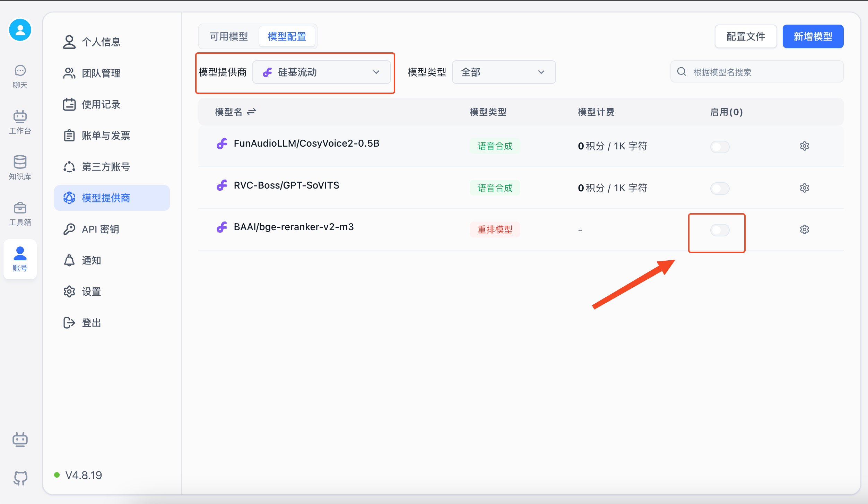
Task: Expand the 模型提供商 硅基流动 dropdown
Action: pyautogui.click(x=321, y=72)
